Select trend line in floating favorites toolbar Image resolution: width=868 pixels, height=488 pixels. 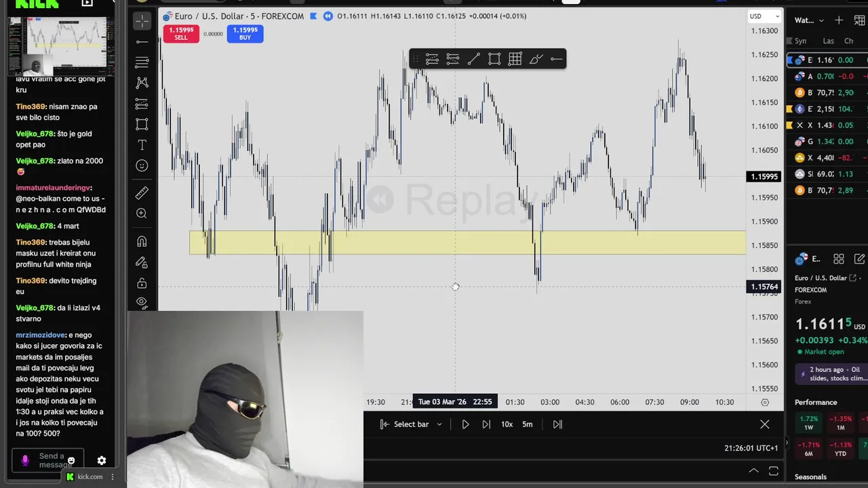coord(473,60)
